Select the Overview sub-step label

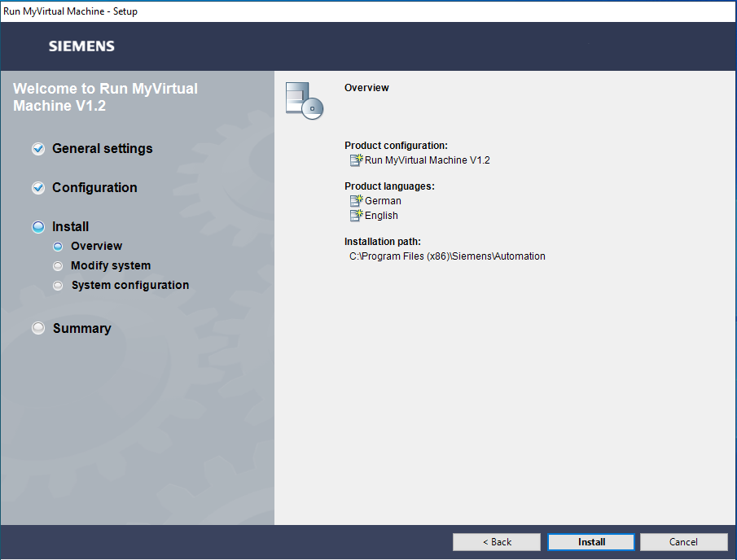[96, 246]
